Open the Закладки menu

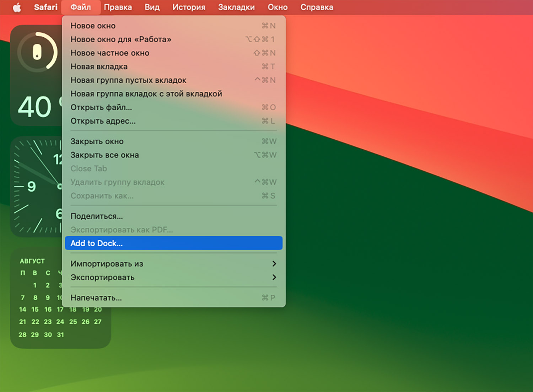[x=236, y=7]
